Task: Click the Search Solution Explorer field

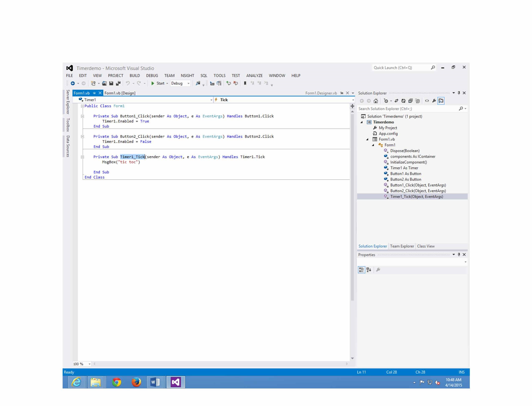Action: point(408,109)
